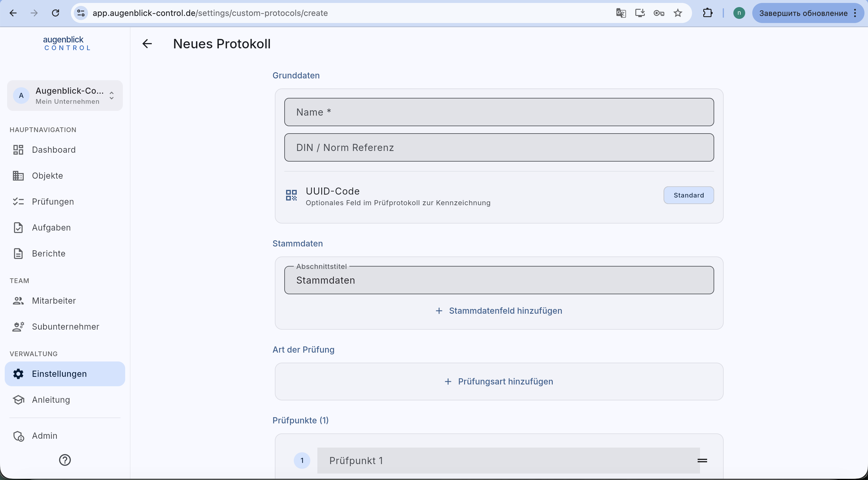The width and height of the screenshot is (868, 480).
Task: Click the Subunternehmer people icon
Action: click(x=18, y=326)
